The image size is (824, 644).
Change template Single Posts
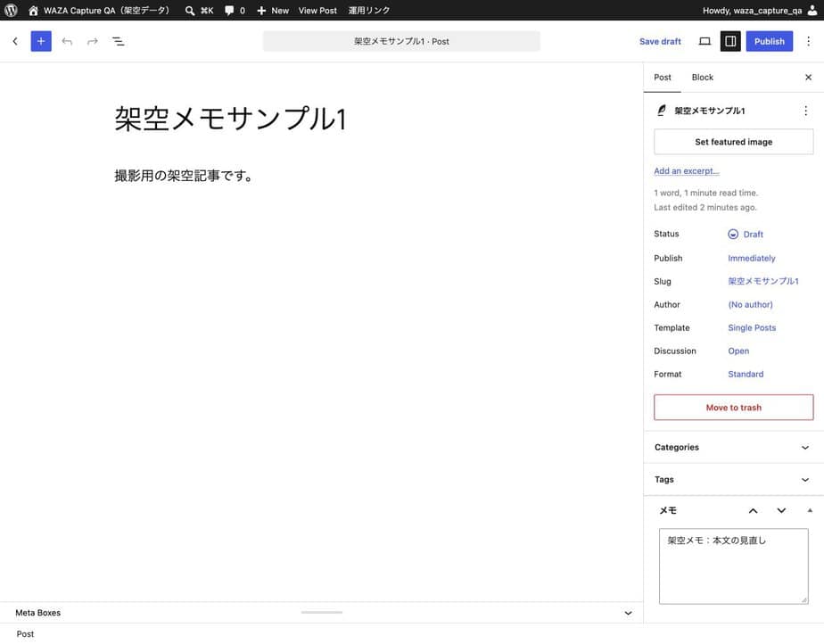tap(752, 327)
